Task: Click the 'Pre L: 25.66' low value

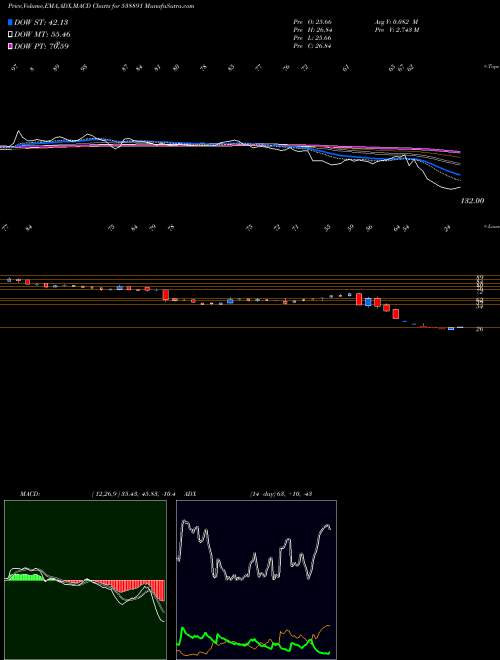Action: point(312,38)
